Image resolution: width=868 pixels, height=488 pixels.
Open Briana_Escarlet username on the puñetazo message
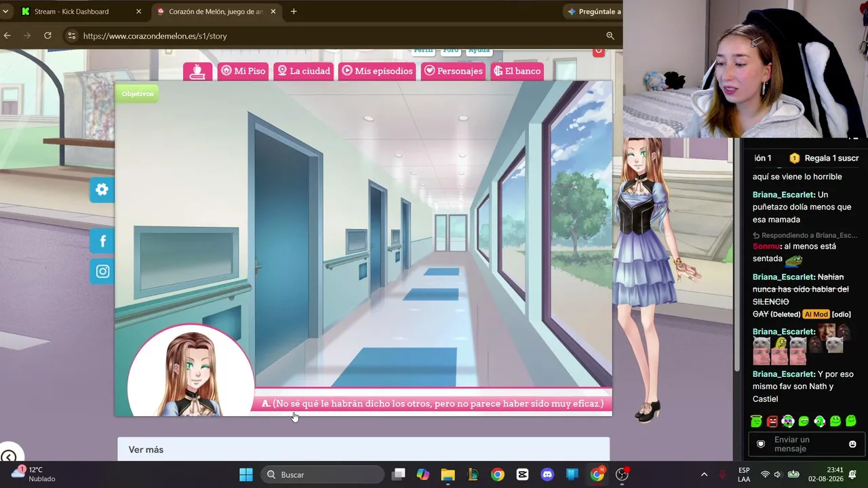pyautogui.click(x=784, y=195)
